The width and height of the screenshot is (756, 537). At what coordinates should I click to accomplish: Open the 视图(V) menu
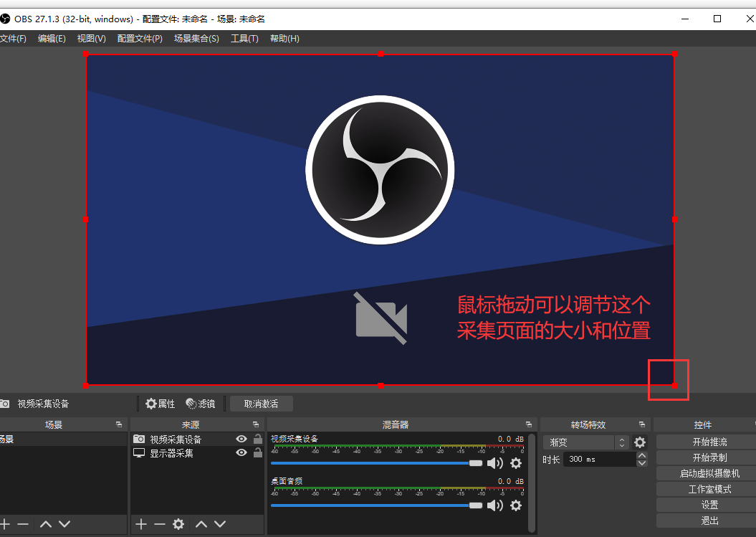(x=91, y=39)
